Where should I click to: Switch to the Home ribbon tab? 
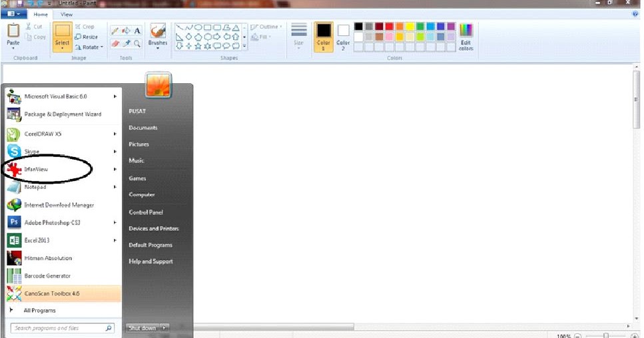(x=41, y=15)
